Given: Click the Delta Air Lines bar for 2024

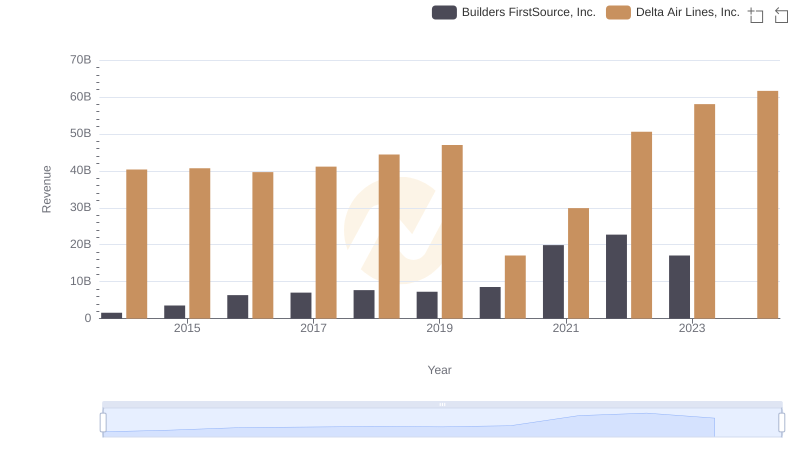Looking at the screenshot, I should [x=767, y=204].
